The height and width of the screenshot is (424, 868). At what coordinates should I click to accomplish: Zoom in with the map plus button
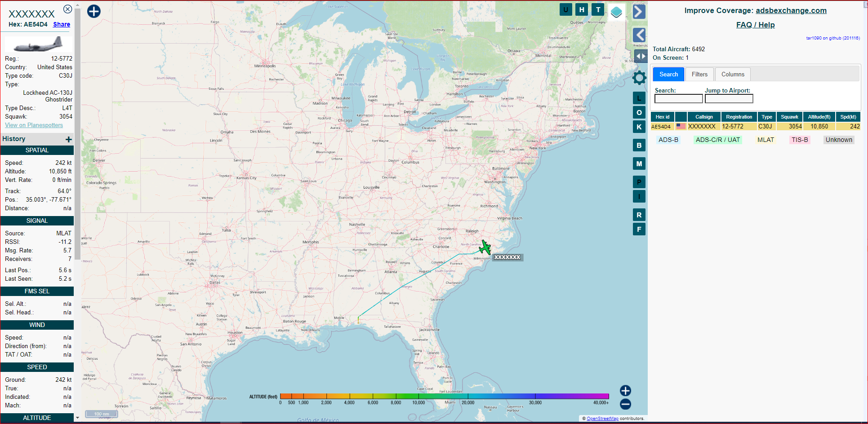tap(625, 391)
